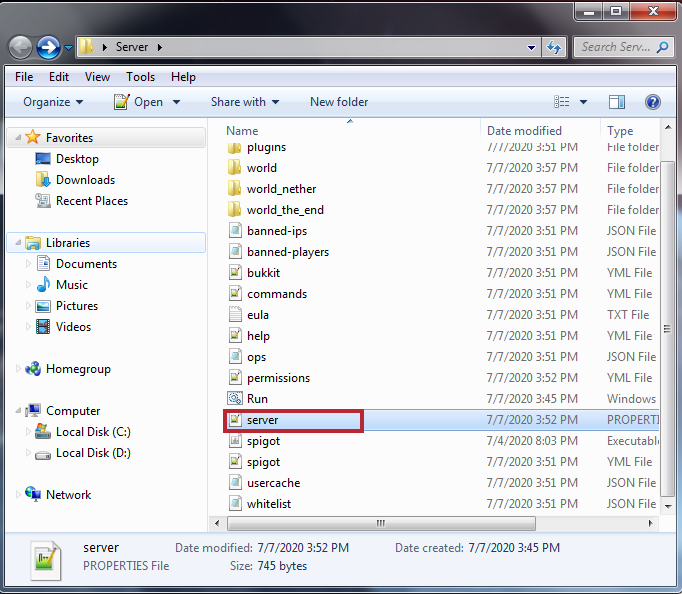Select the permissions YML file icon
This screenshot has height=594, width=682.
coord(235,377)
